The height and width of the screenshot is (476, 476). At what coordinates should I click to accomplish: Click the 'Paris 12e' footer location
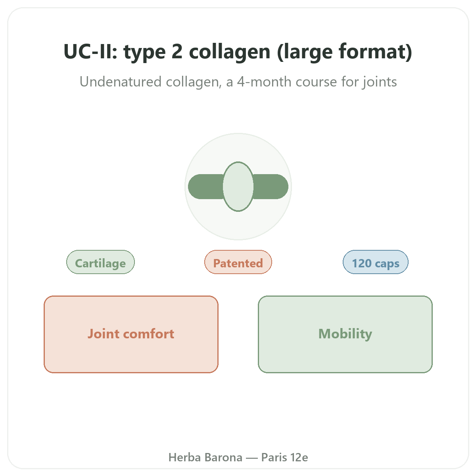coord(284,457)
